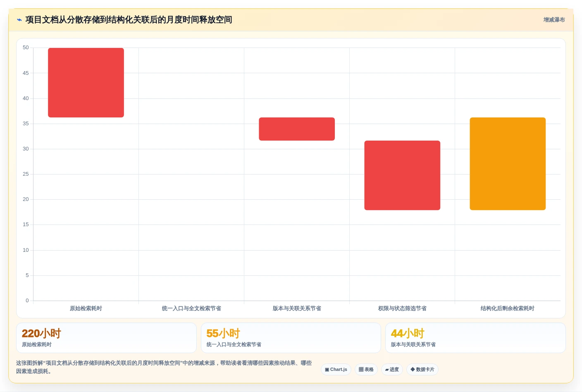Image resolution: width=582 pixels, height=392 pixels.
Task: Click the x-axis label 统一入口与全文检索节省
Action: pyautogui.click(x=191, y=308)
